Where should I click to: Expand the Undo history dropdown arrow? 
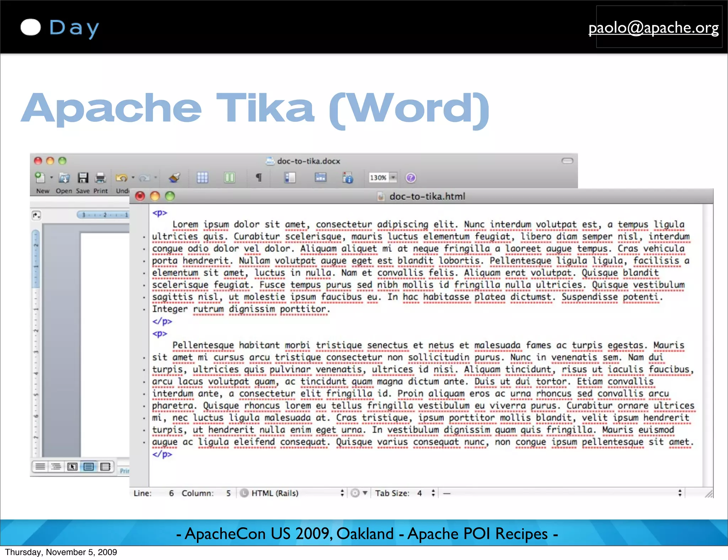tap(133, 177)
